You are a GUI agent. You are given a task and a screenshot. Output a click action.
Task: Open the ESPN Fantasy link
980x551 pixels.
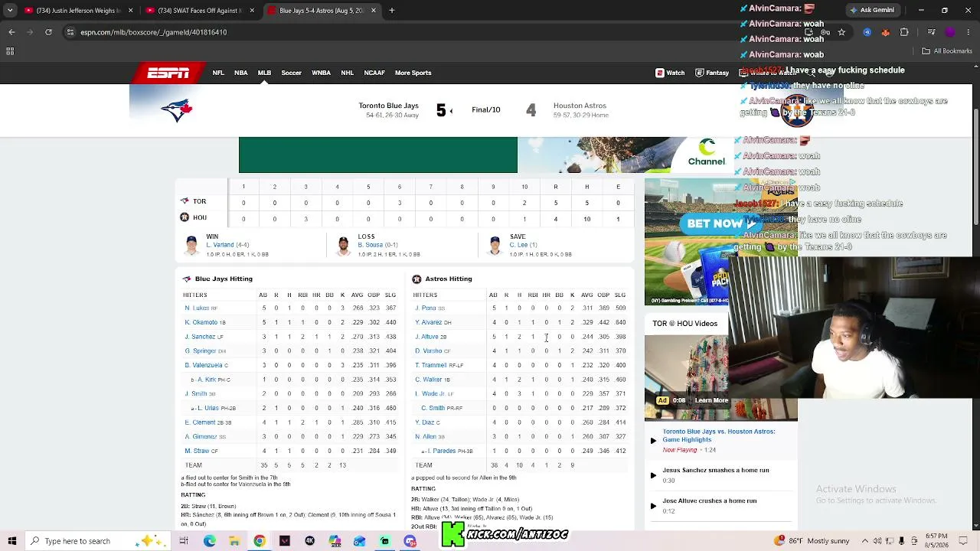pyautogui.click(x=712, y=73)
